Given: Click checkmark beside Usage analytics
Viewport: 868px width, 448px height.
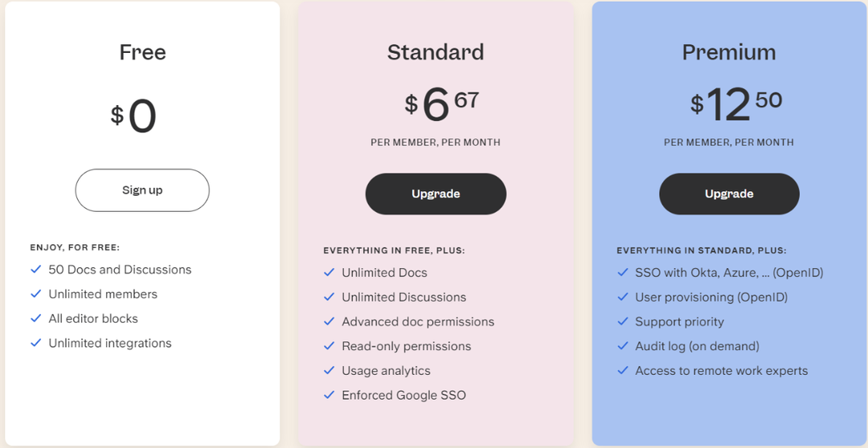Looking at the screenshot, I should [x=330, y=371].
